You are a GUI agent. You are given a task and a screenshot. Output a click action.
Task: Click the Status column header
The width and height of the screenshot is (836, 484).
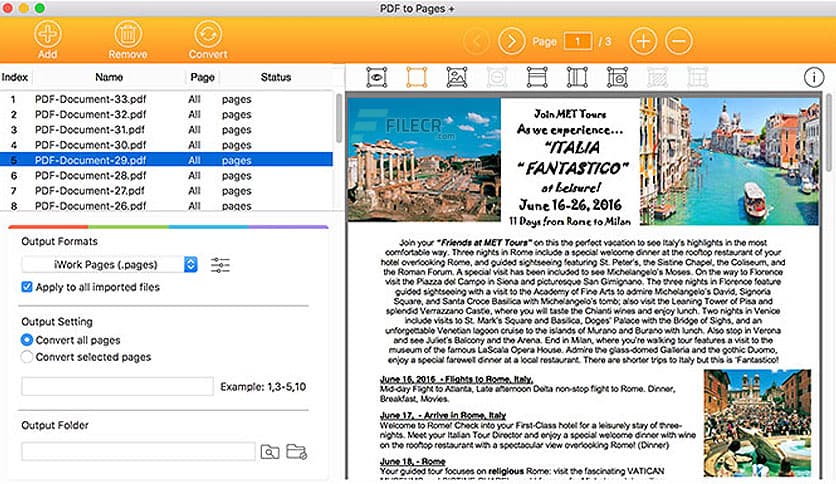[x=276, y=77]
